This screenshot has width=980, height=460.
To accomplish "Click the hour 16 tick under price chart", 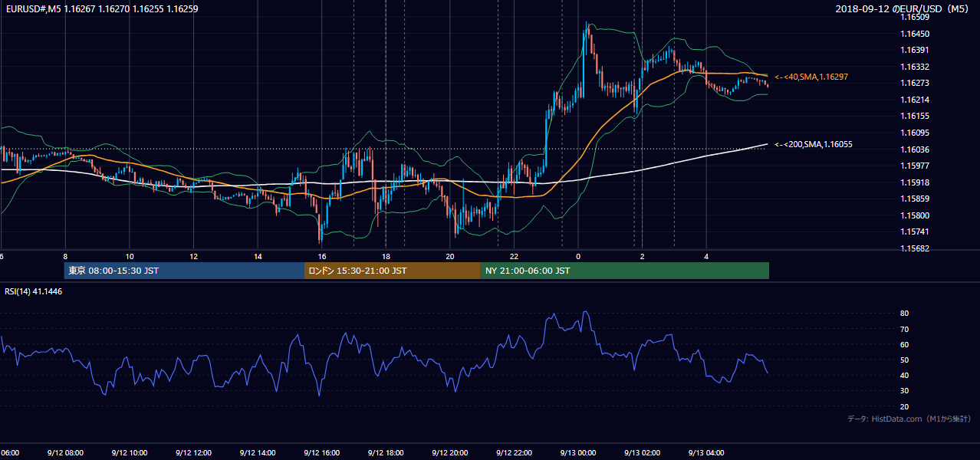I will 322,256.
